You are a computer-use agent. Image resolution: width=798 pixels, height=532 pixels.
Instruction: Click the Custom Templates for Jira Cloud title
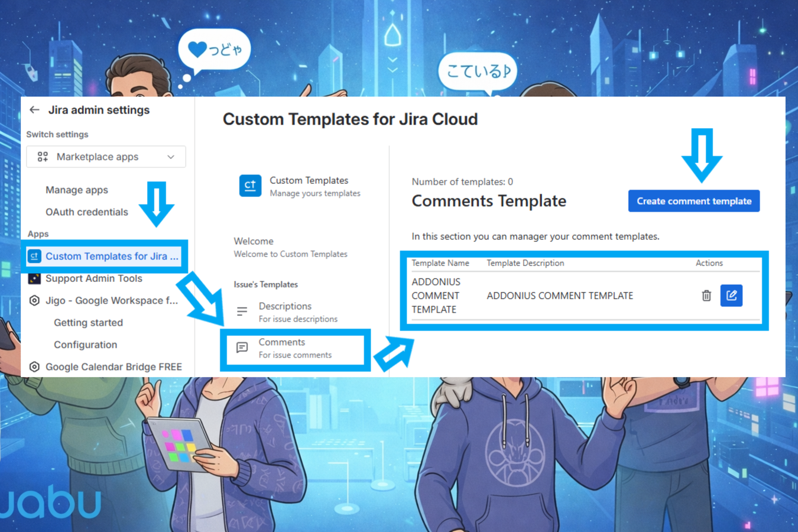tap(351, 119)
